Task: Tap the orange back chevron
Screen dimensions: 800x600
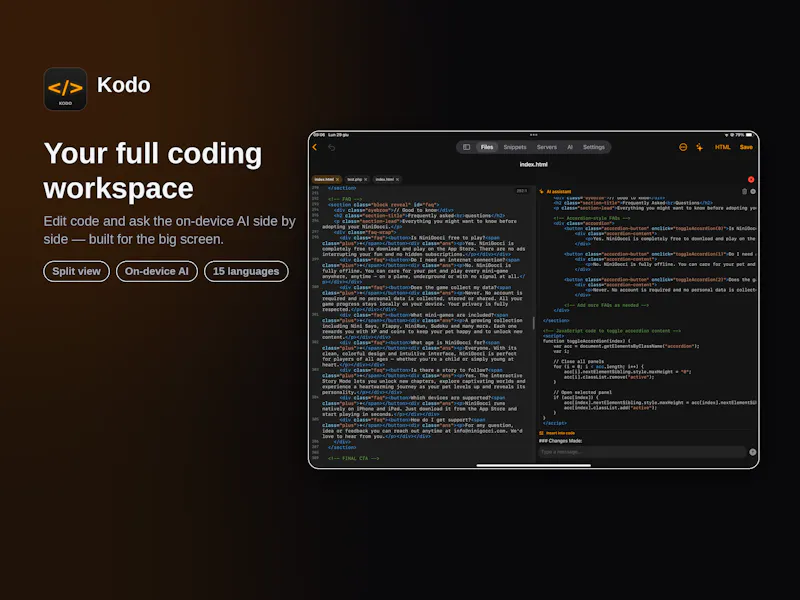Action: click(315, 147)
